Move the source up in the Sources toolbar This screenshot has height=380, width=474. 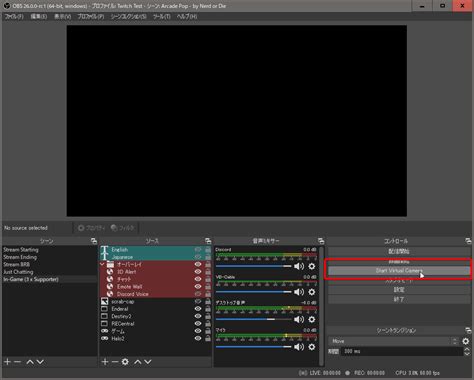[x=138, y=362]
